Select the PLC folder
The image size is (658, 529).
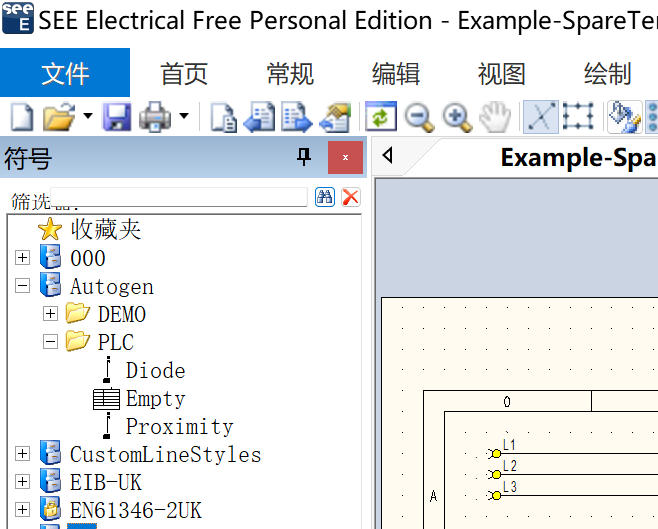point(116,342)
